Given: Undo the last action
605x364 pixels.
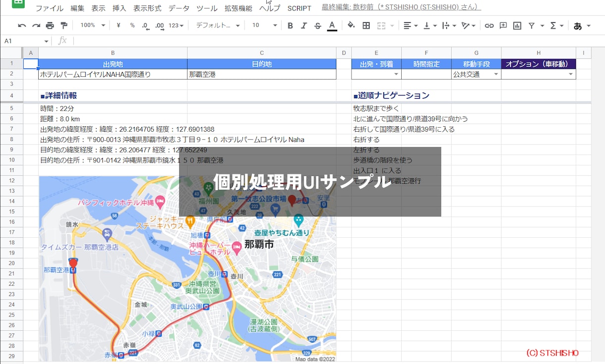Looking at the screenshot, I should click(22, 25).
